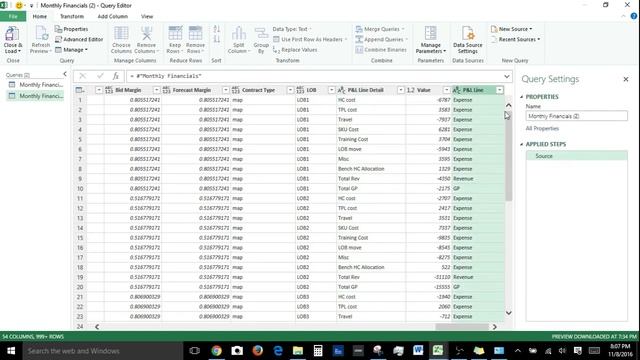Open LOB column filter dropdown
The width and height of the screenshot is (640, 360).
(x=331, y=90)
